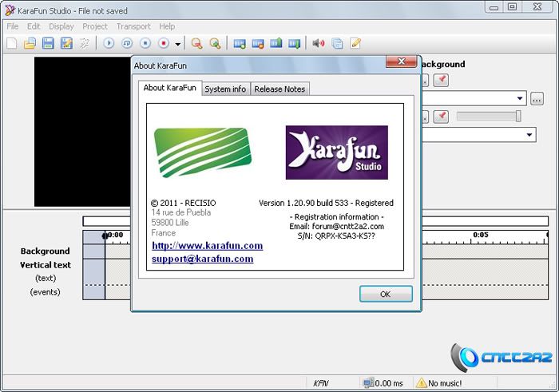Click the lower red pin icon beside the slider
Image resolution: width=559 pixels, height=392 pixels.
click(x=441, y=117)
